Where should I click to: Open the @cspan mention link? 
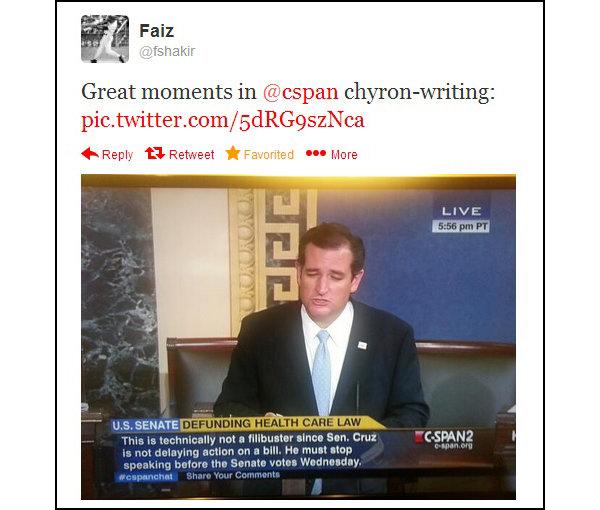tap(300, 92)
